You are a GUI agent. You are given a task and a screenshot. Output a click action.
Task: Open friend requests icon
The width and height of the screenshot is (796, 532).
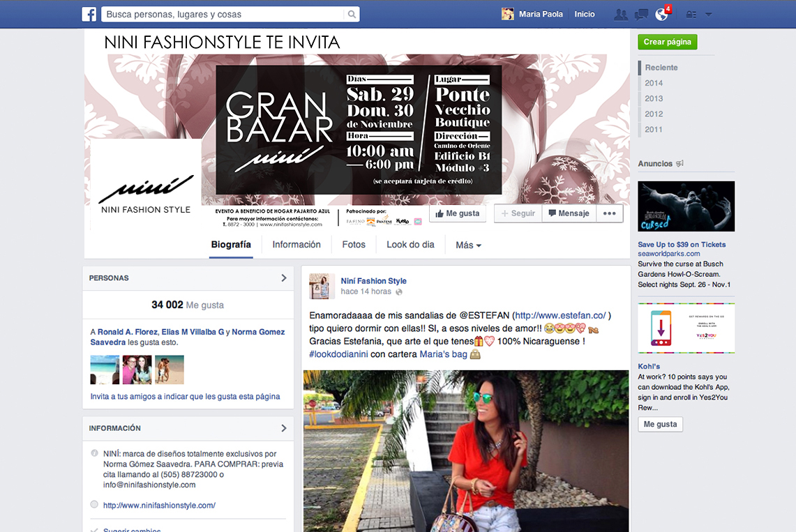[620, 15]
